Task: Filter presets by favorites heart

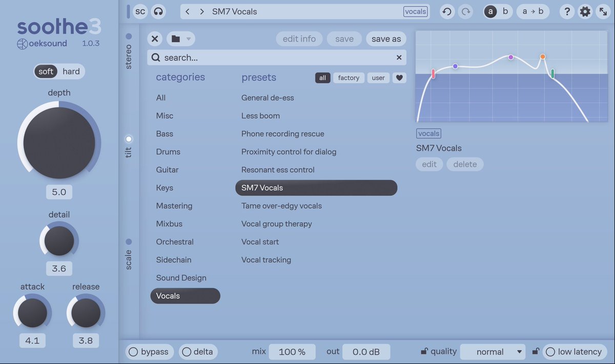Action: 399,78
